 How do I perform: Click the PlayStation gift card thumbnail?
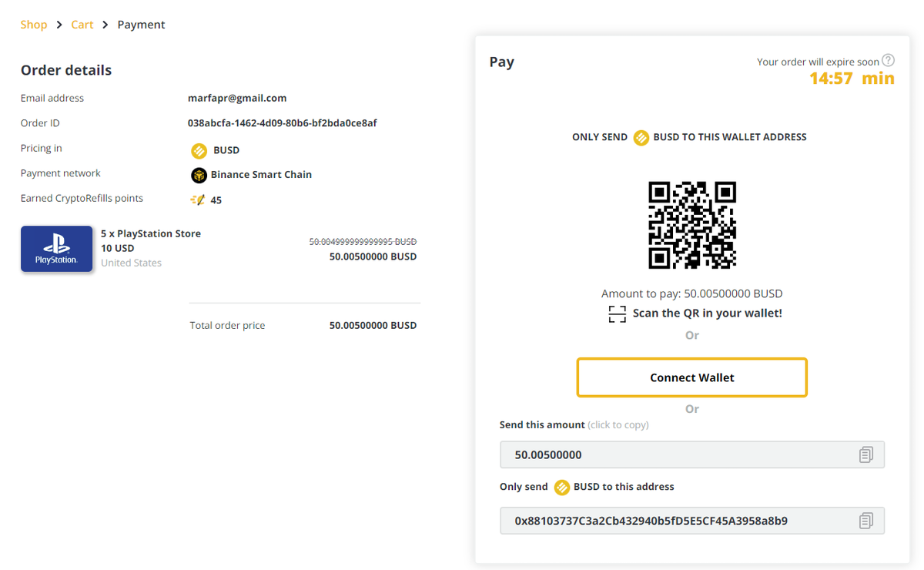(x=57, y=249)
